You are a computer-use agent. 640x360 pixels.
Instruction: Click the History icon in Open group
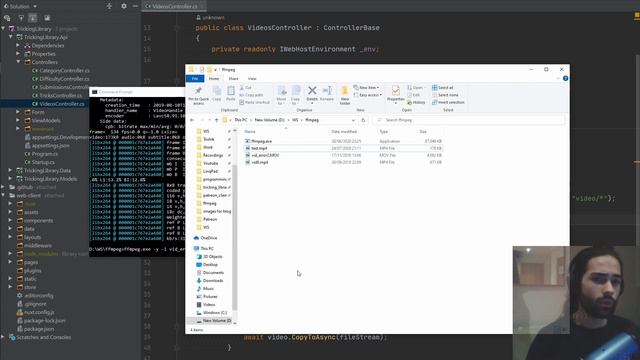(x=416, y=102)
